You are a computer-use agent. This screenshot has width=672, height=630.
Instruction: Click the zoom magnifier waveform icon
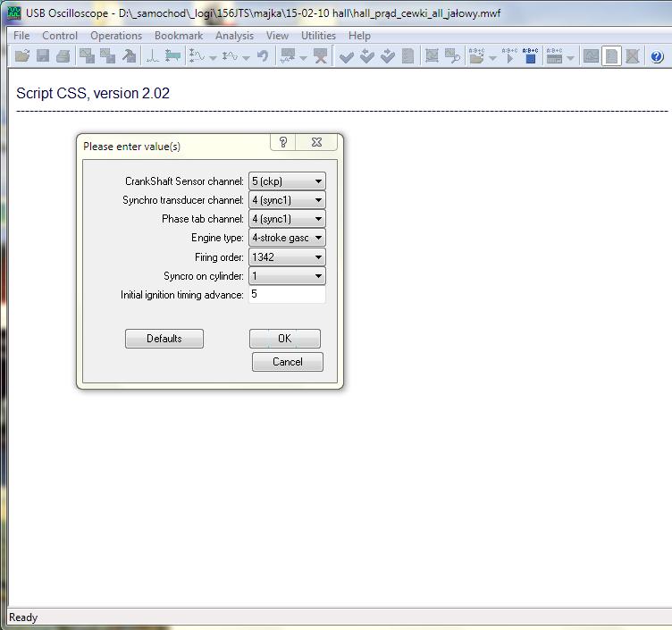[x=452, y=56]
